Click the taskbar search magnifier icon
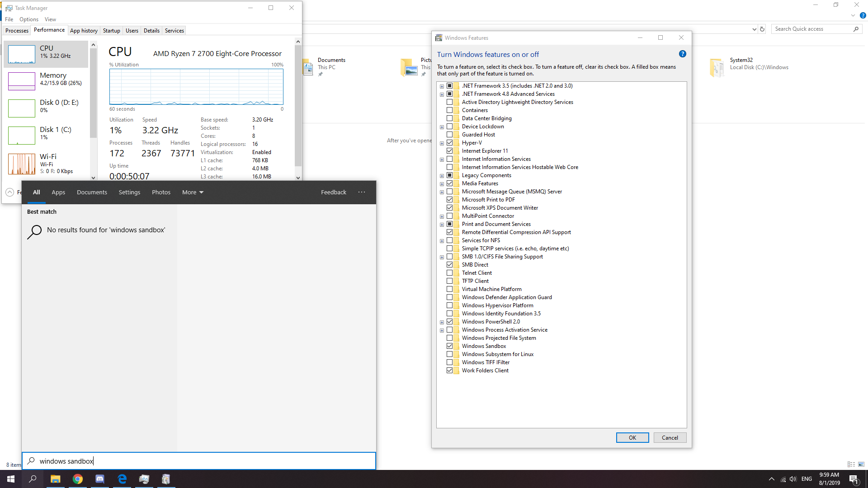The image size is (868, 488). click(x=33, y=479)
